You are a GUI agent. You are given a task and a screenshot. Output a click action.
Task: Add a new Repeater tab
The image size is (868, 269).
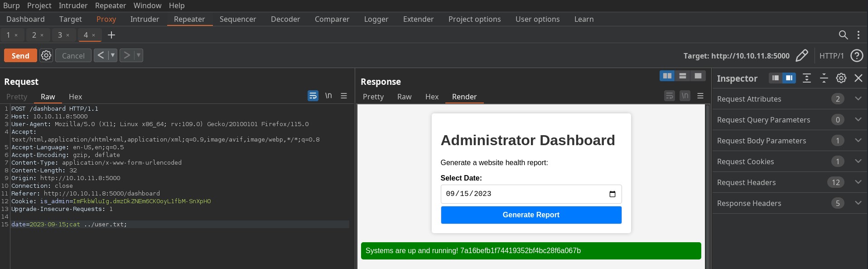pyautogui.click(x=111, y=35)
